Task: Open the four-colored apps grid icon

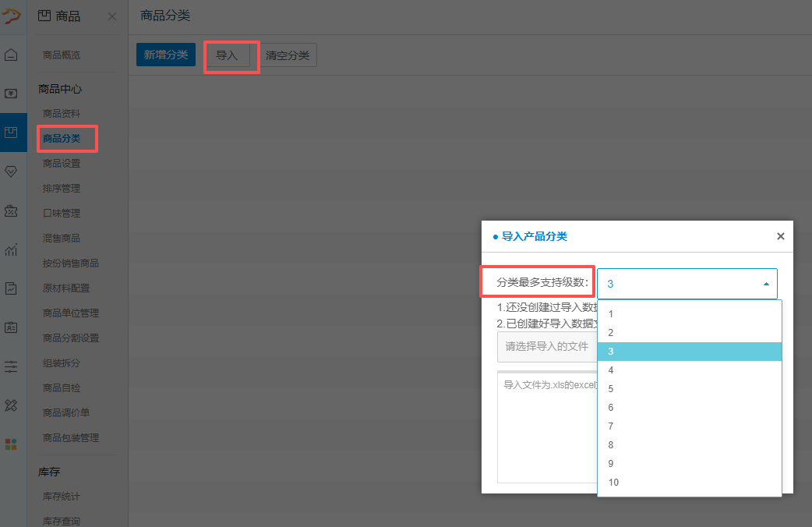Action: pos(11,444)
